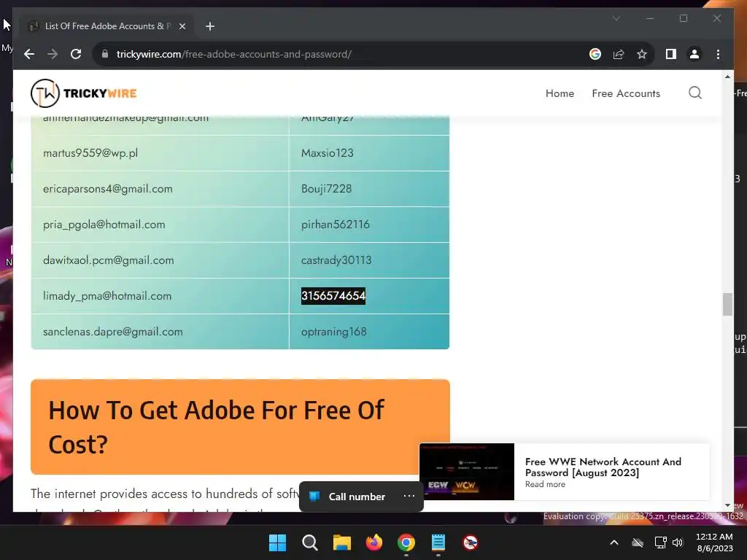Screen dimensions: 747x560
Task: Open Chrome three-dot menu
Action: (718, 54)
